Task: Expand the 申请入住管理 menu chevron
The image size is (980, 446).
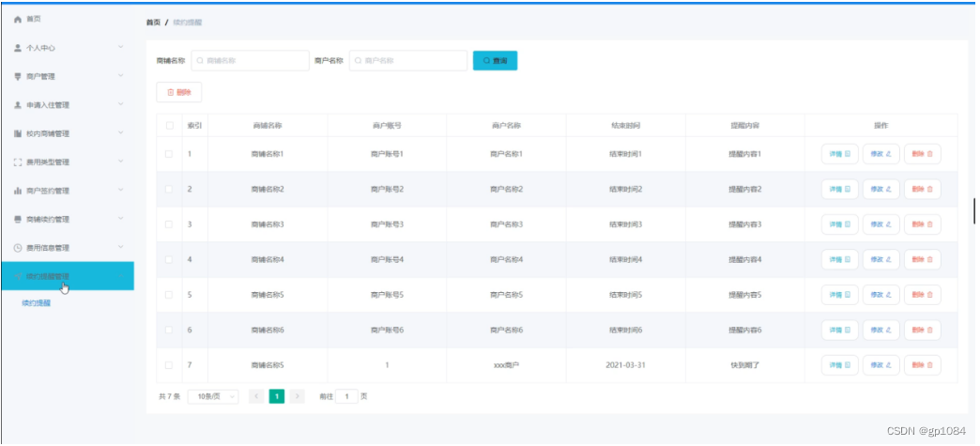Action: tap(121, 104)
